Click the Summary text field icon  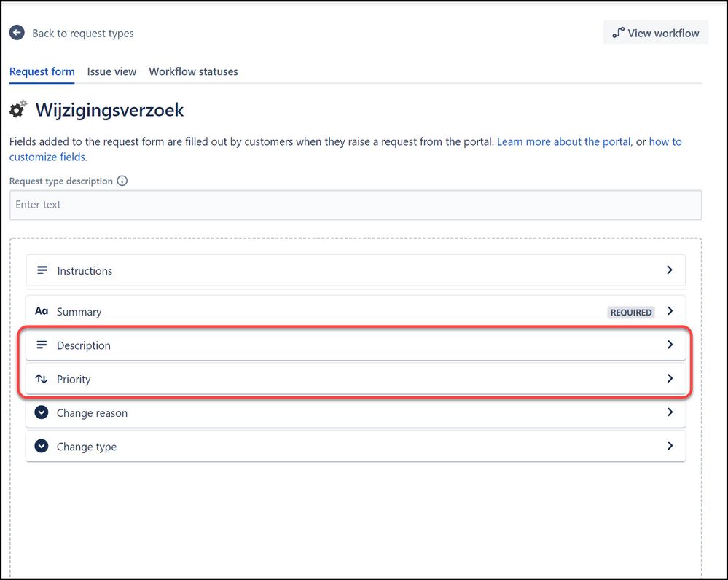pos(42,311)
